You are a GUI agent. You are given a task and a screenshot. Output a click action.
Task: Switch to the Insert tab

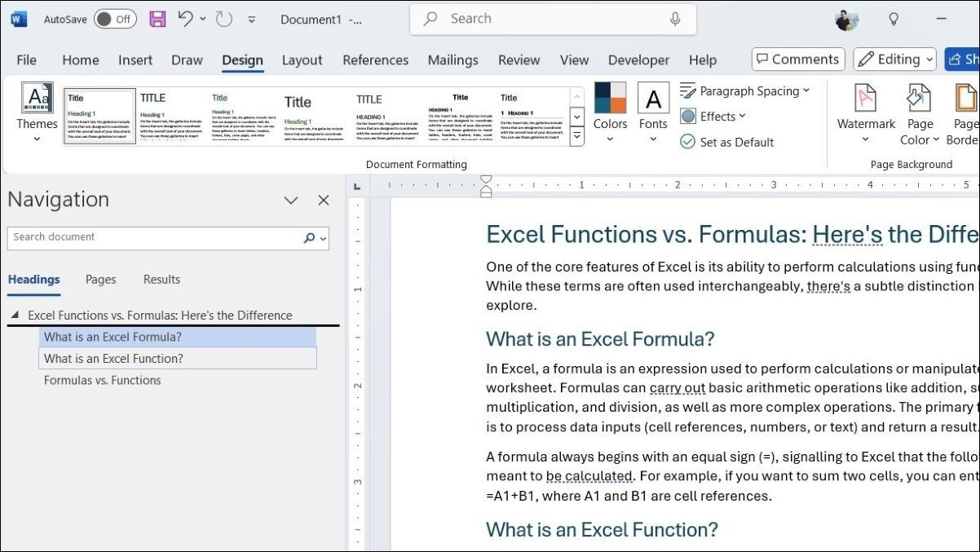tap(135, 60)
